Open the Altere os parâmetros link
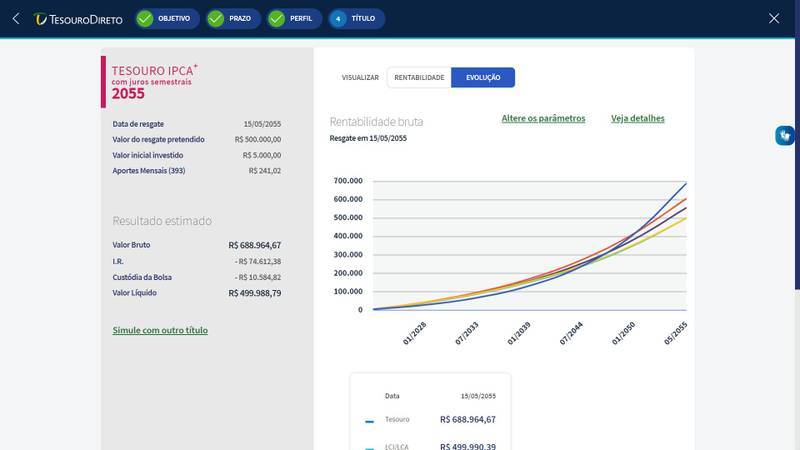The width and height of the screenshot is (800, 450). coord(543,118)
